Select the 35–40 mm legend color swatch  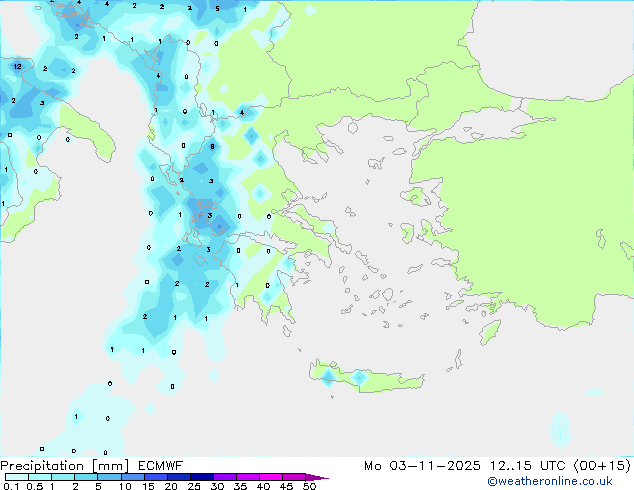[x=248, y=477]
